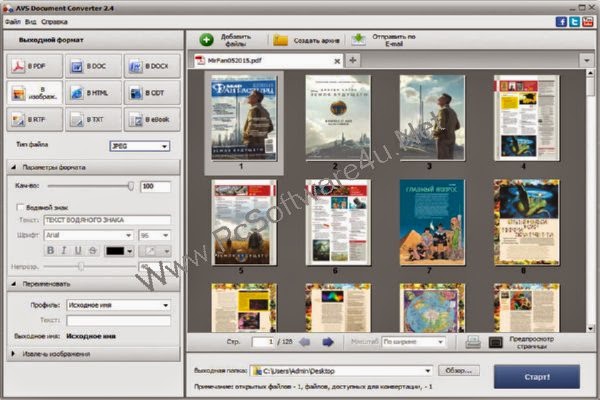
Task: Select the To eBook output format
Action: click(152, 119)
